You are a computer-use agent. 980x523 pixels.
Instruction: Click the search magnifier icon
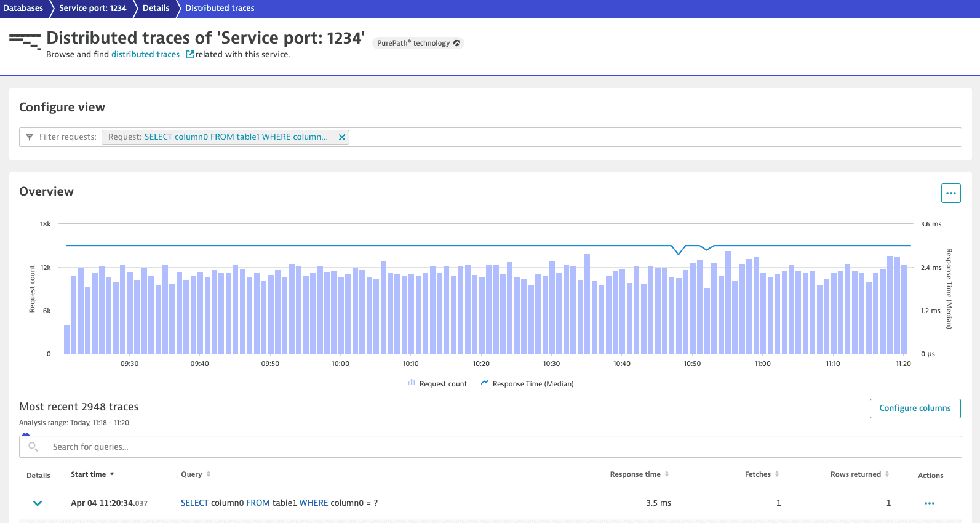[x=33, y=447]
